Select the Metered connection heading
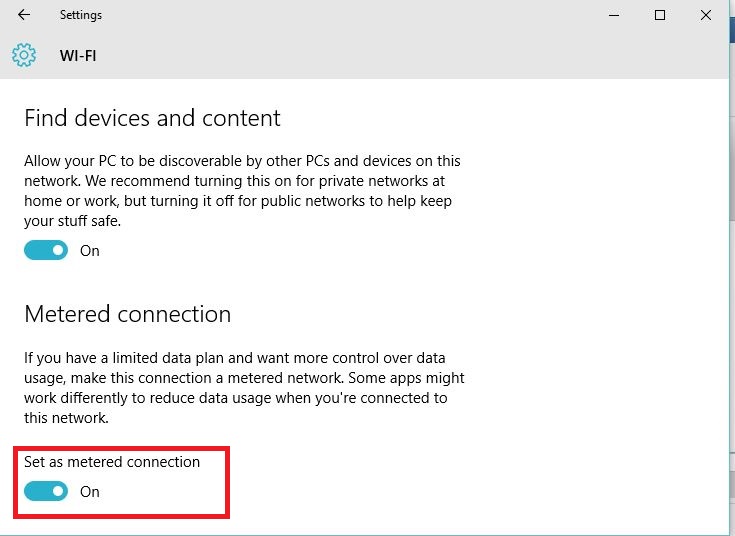The width and height of the screenshot is (735, 536). (x=127, y=314)
